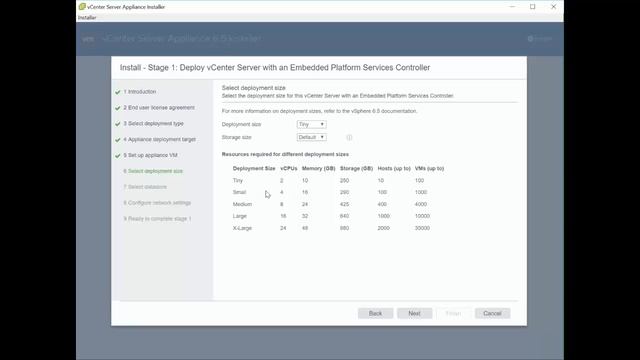Click the Hosts (up to) column header
The image size is (640, 360).
click(394, 168)
